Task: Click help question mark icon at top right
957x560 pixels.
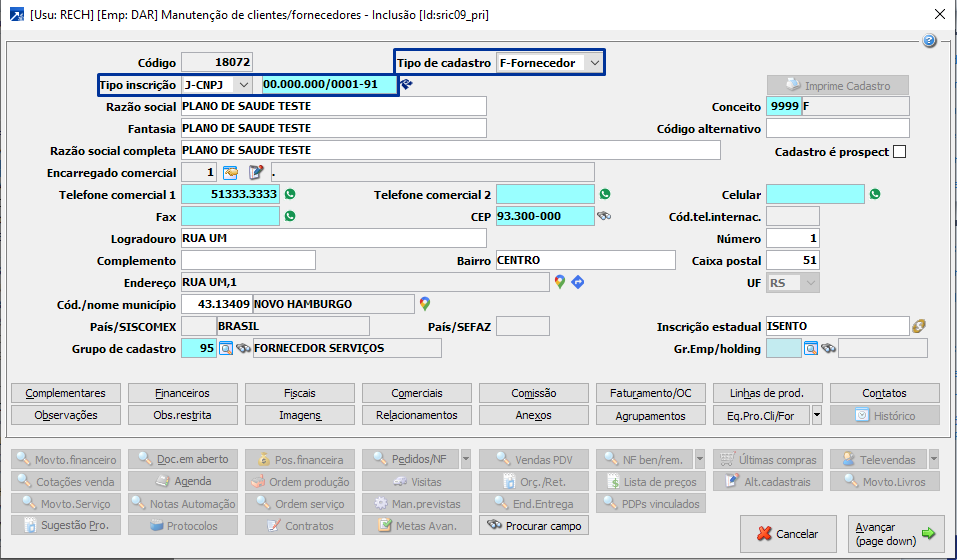Action: [x=929, y=41]
